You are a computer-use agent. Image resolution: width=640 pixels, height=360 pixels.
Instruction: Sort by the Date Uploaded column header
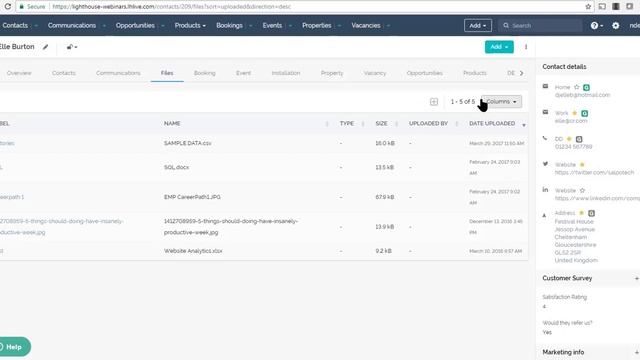[x=492, y=123]
